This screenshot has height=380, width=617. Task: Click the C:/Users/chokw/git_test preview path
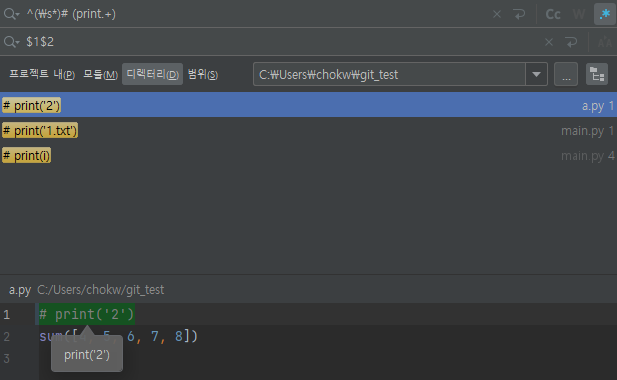(100, 290)
